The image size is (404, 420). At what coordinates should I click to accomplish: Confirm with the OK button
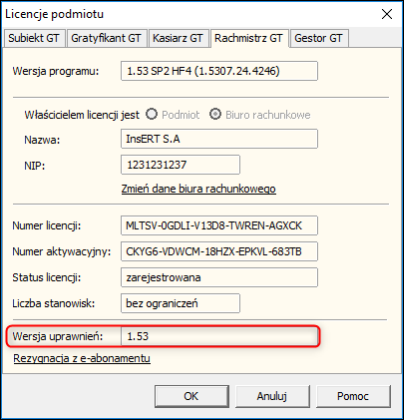pyautogui.click(x=192, y=396)
